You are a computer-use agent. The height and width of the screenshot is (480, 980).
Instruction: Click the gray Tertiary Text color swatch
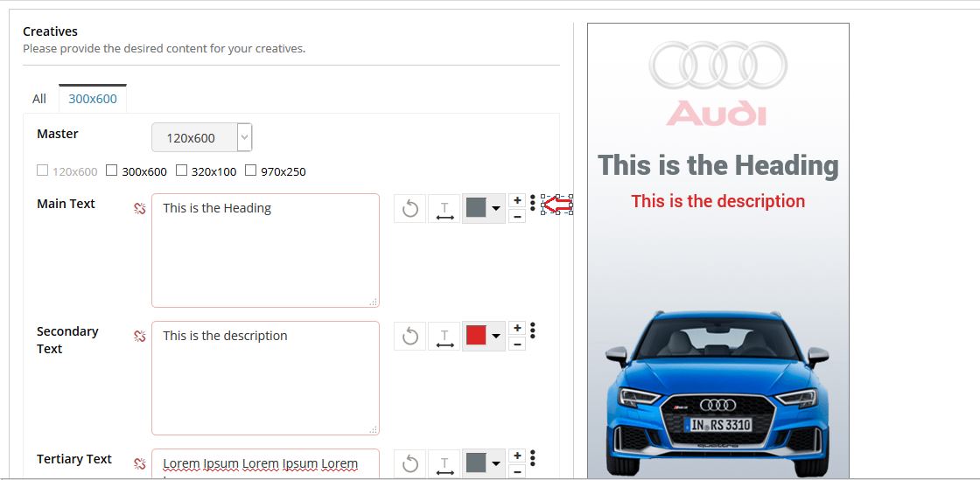pos(476,463)
